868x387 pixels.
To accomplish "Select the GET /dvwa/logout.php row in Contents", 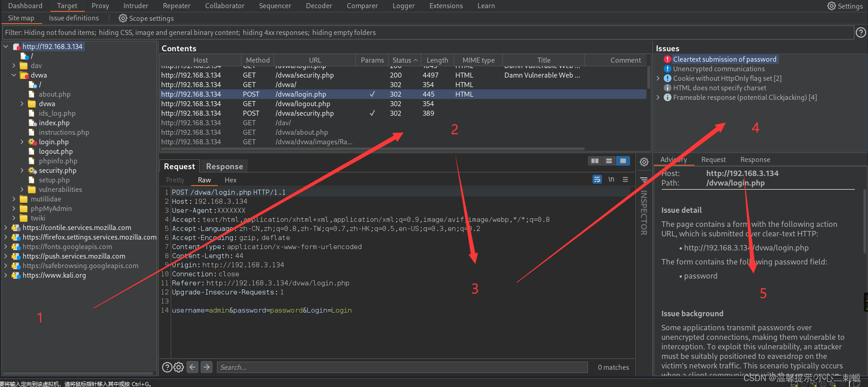I will click(403, 104).
